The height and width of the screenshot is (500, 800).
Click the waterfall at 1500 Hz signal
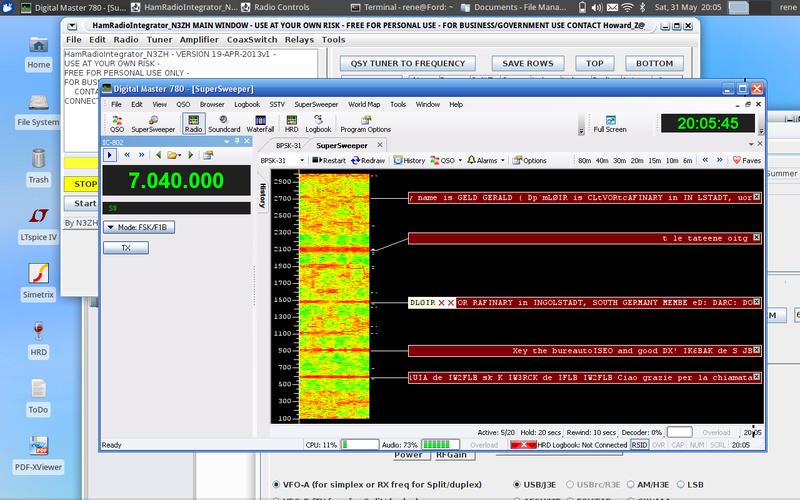(334, 302)
